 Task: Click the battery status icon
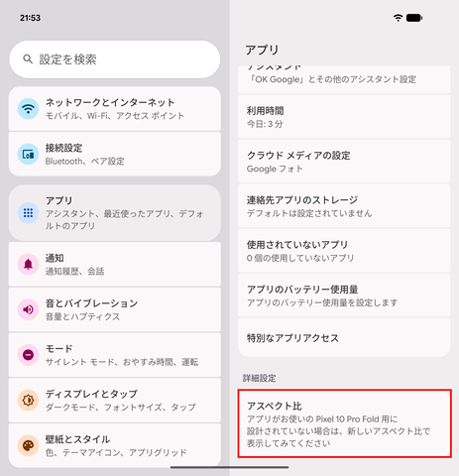tap(414, 18)
